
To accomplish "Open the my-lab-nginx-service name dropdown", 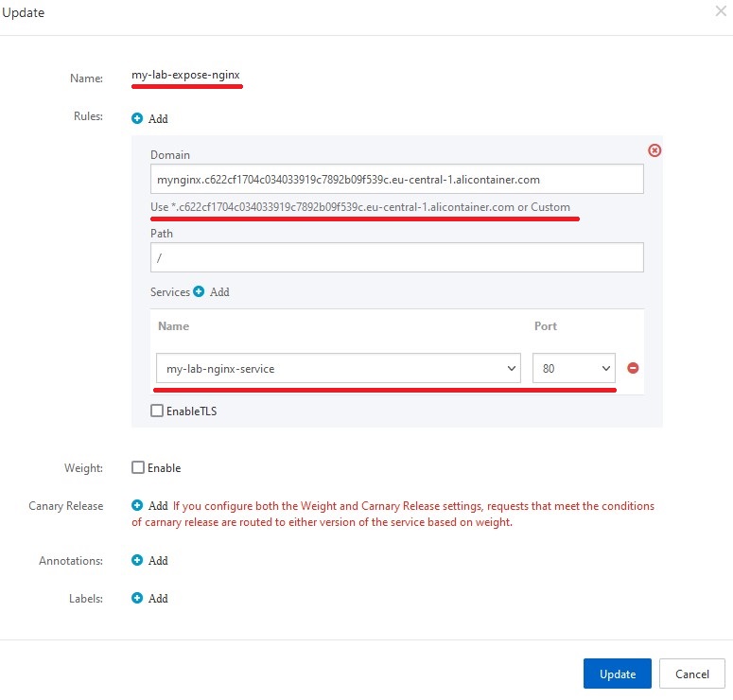I will click(338, 368).
